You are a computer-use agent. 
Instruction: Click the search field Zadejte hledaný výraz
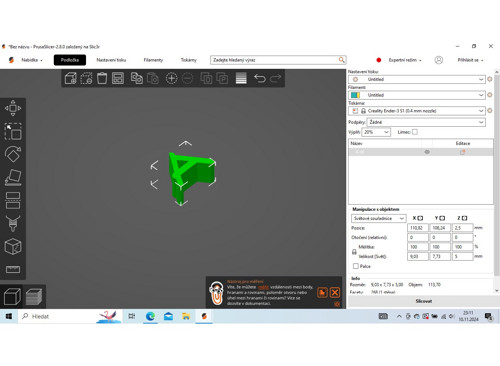click(x=278, y=60)
